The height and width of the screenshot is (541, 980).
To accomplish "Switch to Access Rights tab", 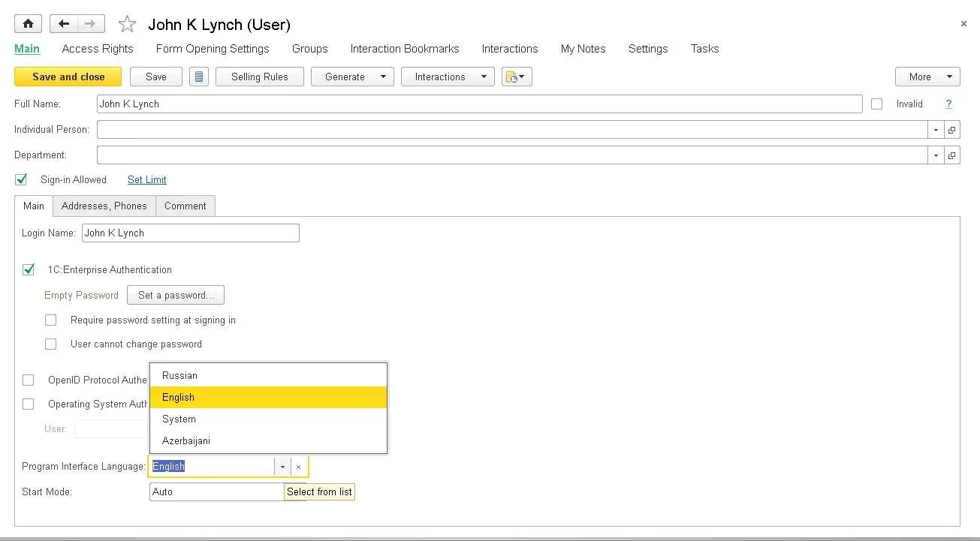I will (98, 49).
